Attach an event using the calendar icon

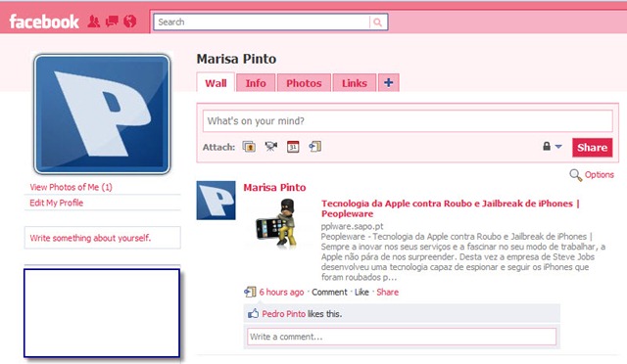click(293, 147)
